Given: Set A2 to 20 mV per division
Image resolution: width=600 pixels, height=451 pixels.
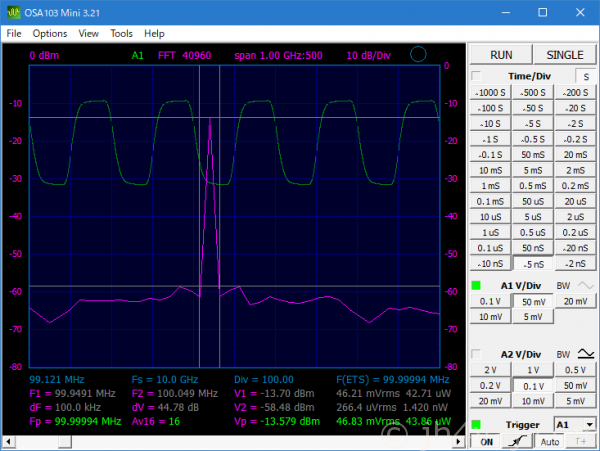Looking at the screenshot, I should (491, 401).
